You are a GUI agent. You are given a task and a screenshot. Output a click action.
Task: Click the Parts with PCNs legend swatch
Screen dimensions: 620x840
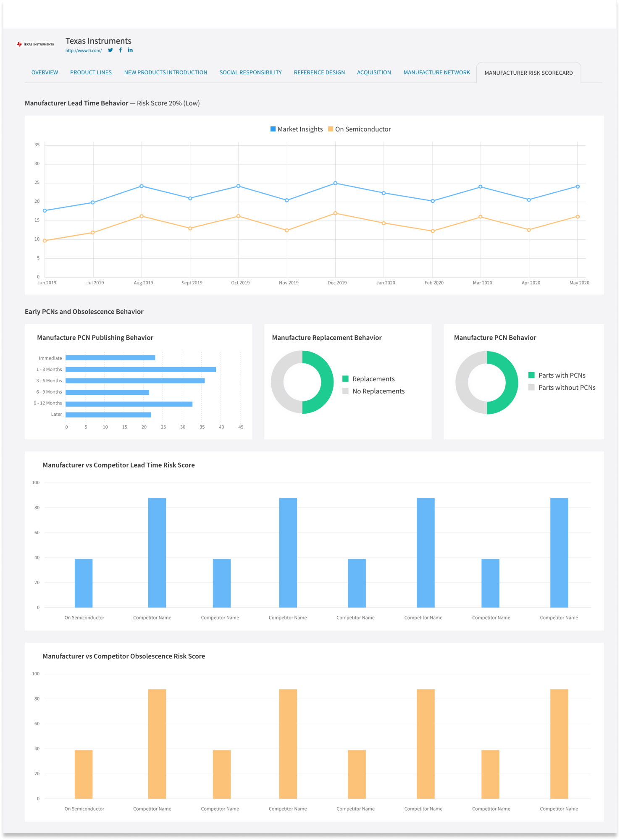[x=531, y=375]
